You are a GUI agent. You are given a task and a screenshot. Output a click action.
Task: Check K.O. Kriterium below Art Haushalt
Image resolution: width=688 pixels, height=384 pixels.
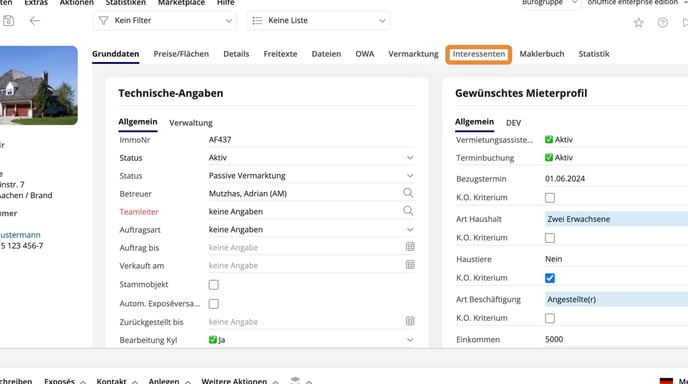550,238
